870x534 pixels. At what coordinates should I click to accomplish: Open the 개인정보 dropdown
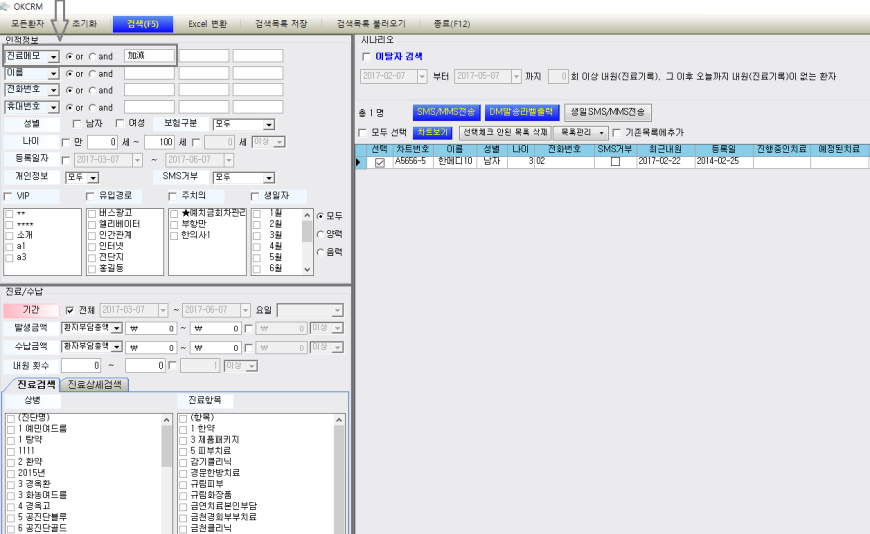pyautogui.click(x=93, y=178)
